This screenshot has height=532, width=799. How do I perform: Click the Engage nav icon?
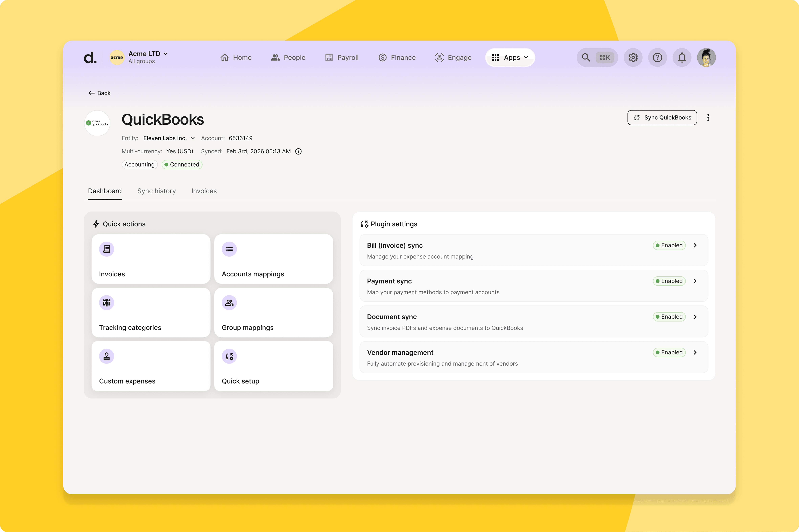click(439, 57)
